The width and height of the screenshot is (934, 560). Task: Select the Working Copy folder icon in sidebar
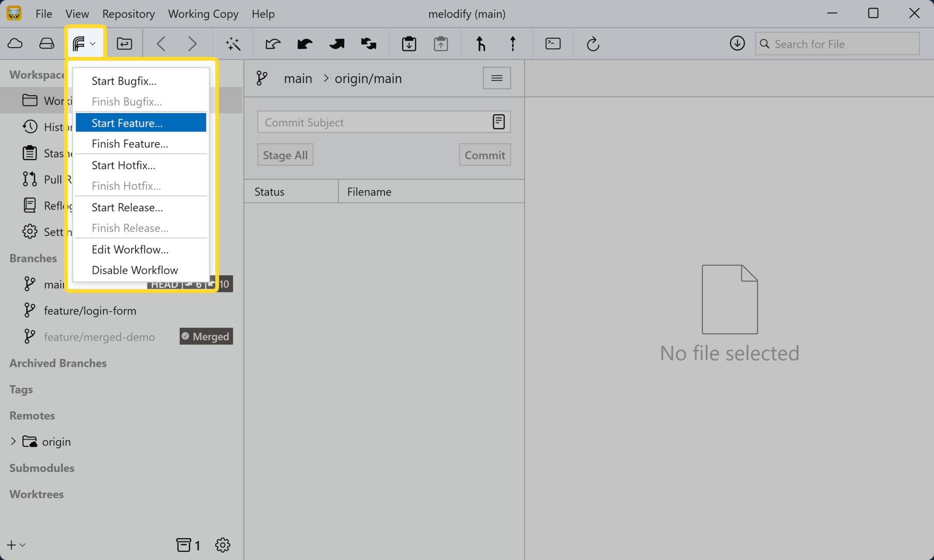click(30, 100)
